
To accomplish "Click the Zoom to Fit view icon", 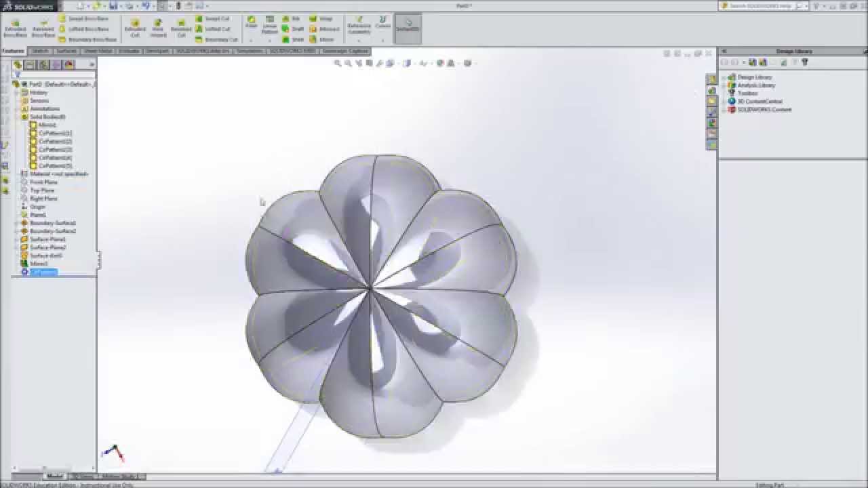I will click(x=338, y=63).
